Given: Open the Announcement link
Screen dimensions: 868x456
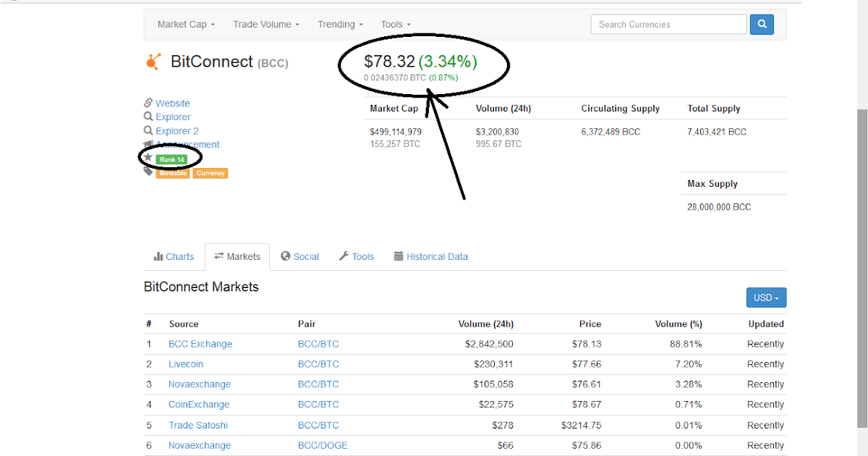Looking at the screenshot, I should pos(187,144).
